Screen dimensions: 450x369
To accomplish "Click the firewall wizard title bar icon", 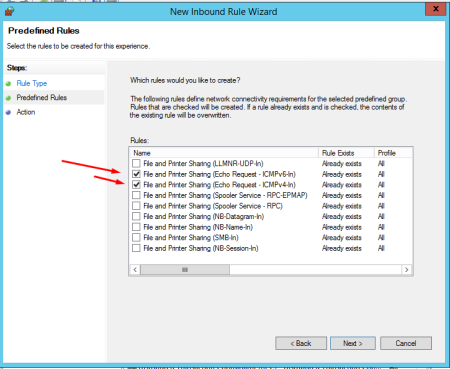I will coord(9,11).
